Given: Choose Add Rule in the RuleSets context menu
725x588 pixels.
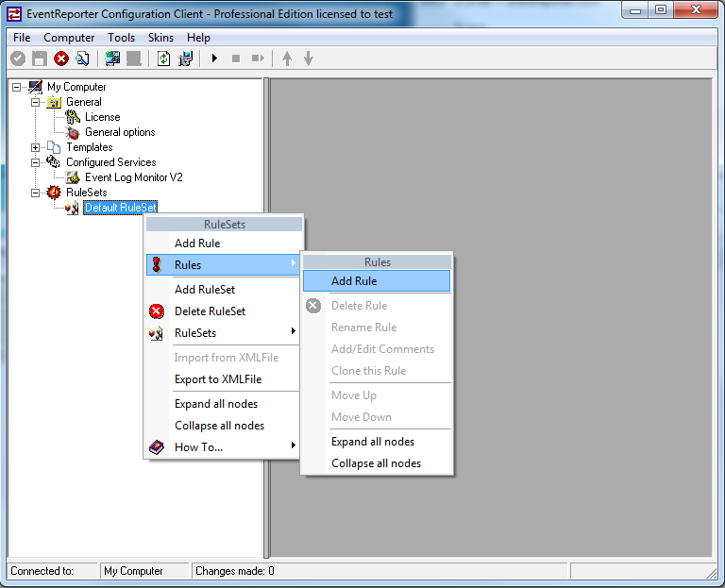Looking at the screenshot, I should tap(225, 244).
